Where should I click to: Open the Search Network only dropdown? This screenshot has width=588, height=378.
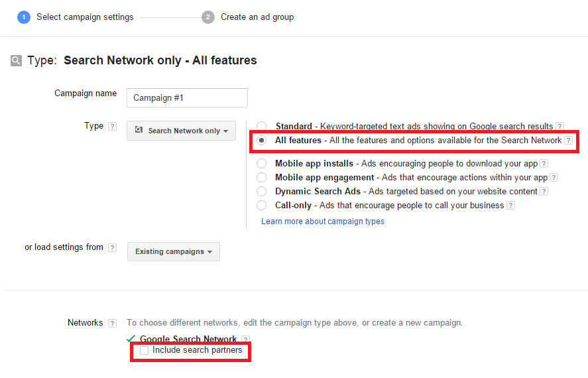pyautogui.click(x=181, y=131)
